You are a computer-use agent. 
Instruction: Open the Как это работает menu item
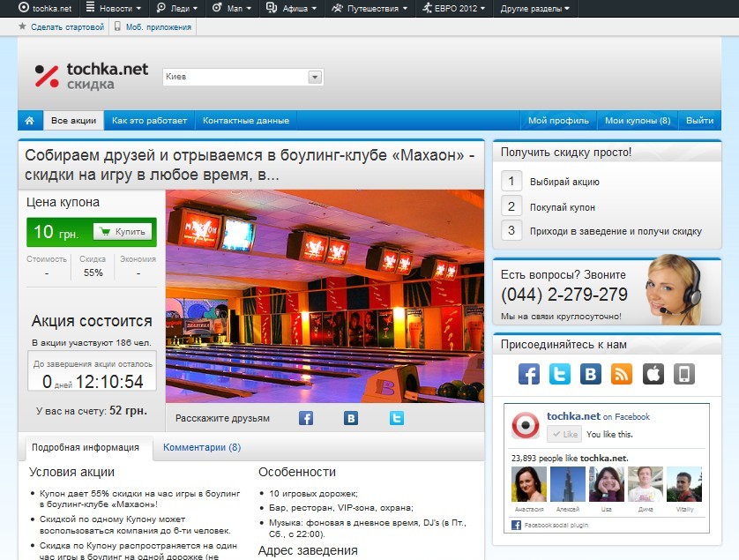tap(150, 121)
